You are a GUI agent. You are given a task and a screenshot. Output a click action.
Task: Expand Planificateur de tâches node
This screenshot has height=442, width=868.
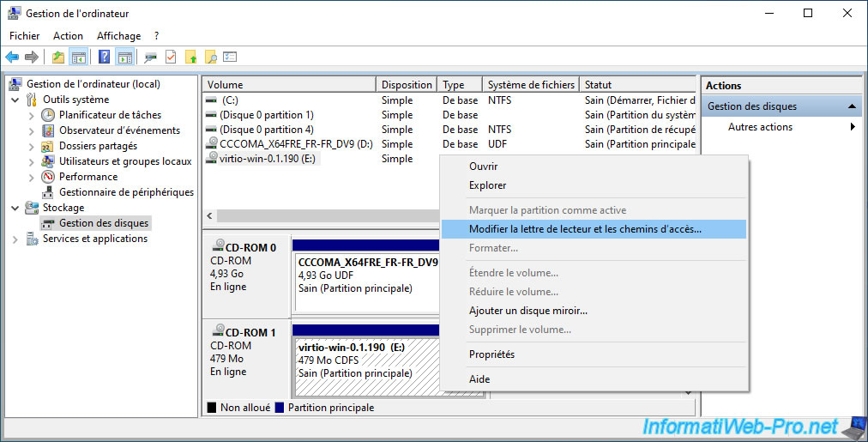(x=32, y=116)
